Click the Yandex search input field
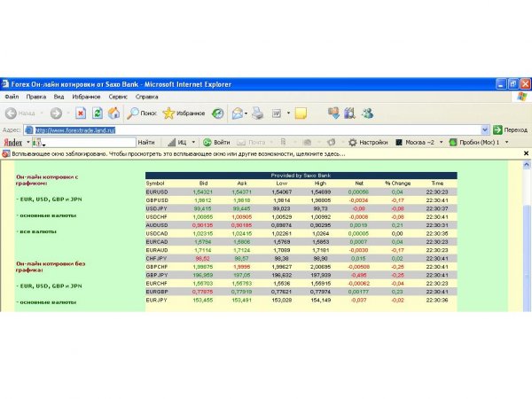The height and width of the screenshot is (399, 532). click(x=84, y=143)
